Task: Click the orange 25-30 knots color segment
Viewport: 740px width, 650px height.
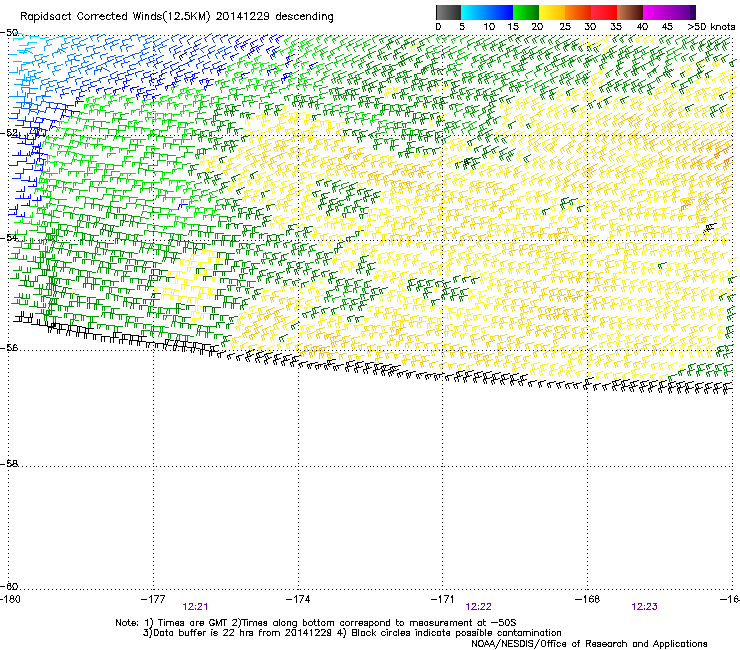Action: pyautogui.click(x=578, y=12)
